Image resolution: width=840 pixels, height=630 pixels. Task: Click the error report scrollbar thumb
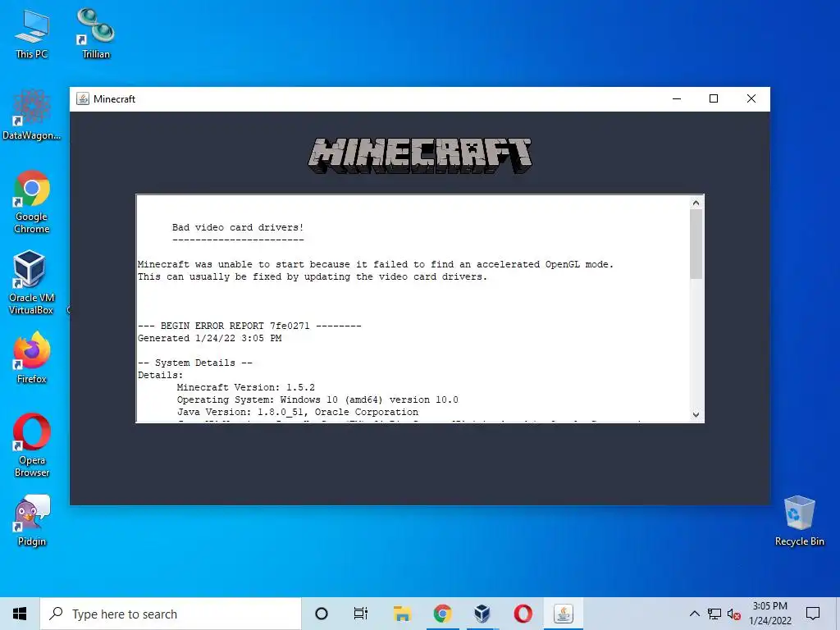tap(696, 244)
